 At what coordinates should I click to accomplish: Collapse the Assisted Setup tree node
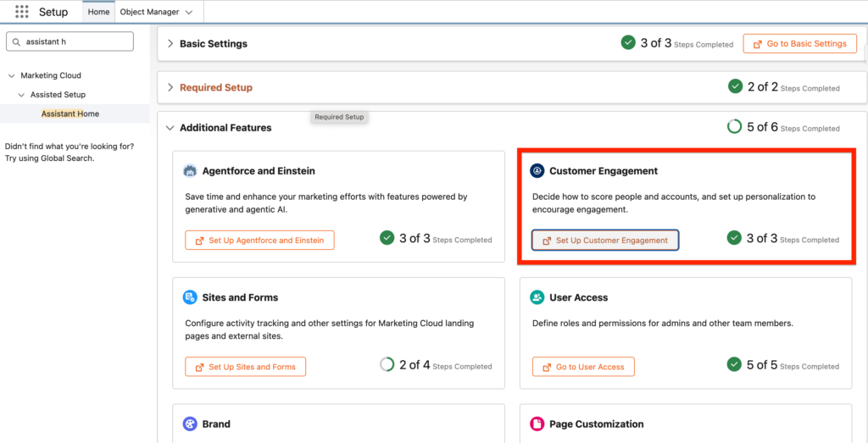22,95
